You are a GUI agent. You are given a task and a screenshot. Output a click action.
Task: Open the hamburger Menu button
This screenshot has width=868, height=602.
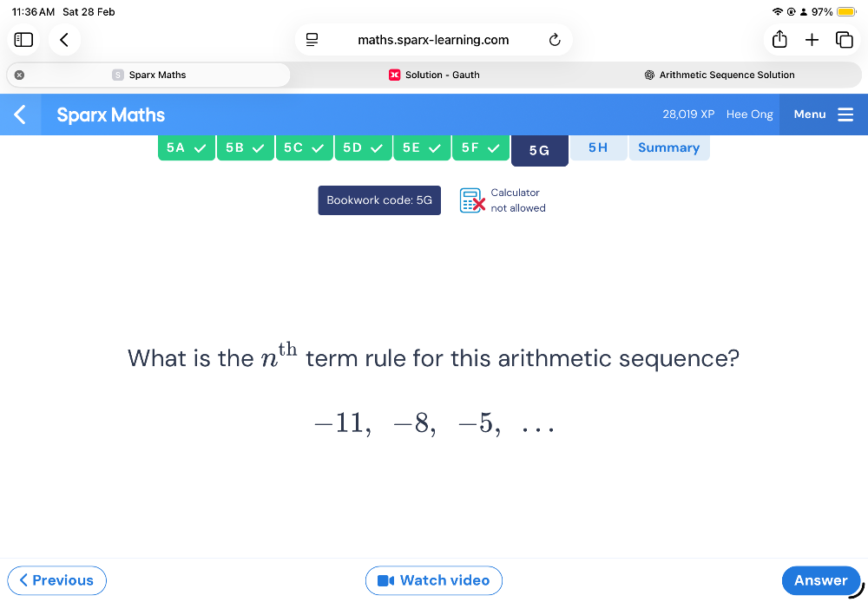823,115
